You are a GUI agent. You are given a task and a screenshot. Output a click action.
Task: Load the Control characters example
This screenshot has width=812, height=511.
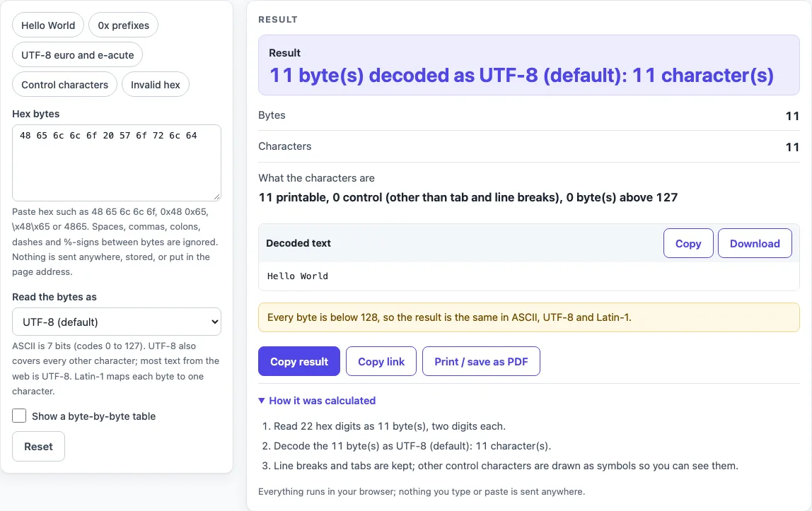(65, 84)
